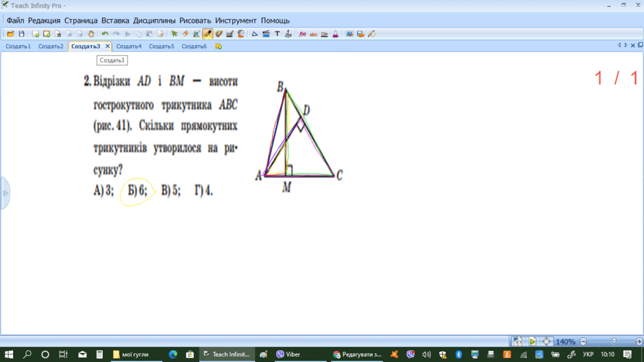Screen dimensions: 644x362
Task: Zoom out with the minus button
Action: tap(583, 341)
